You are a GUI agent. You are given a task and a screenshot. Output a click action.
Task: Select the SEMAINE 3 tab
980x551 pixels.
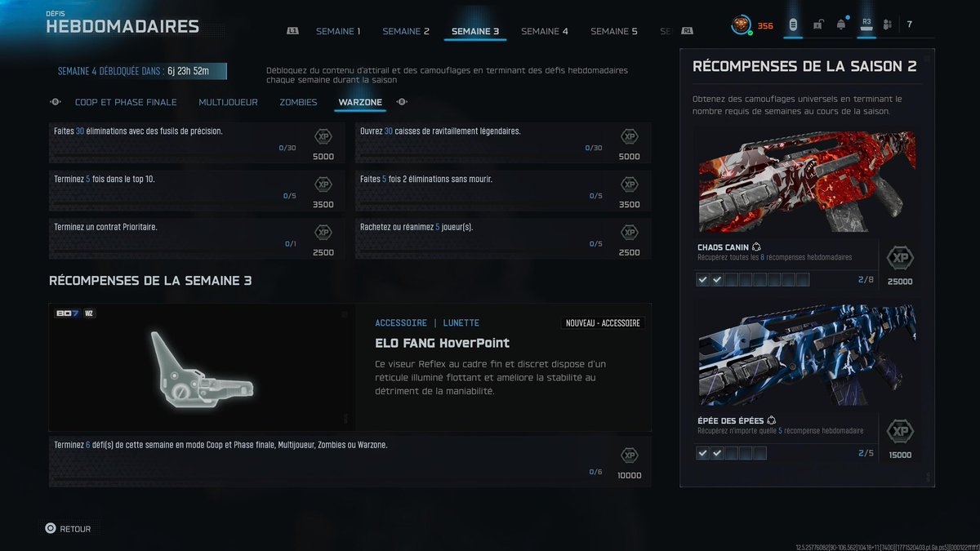click(475, 32)
